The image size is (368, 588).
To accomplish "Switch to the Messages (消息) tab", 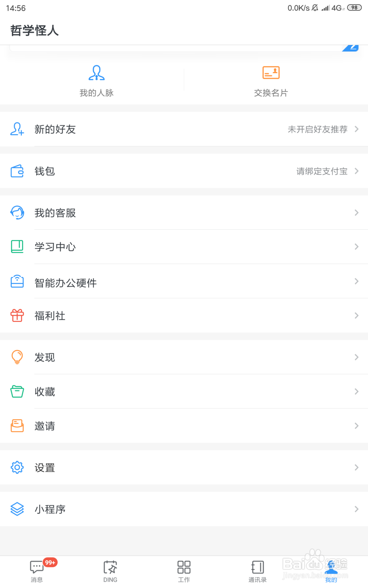I will (x=37, y=571).
